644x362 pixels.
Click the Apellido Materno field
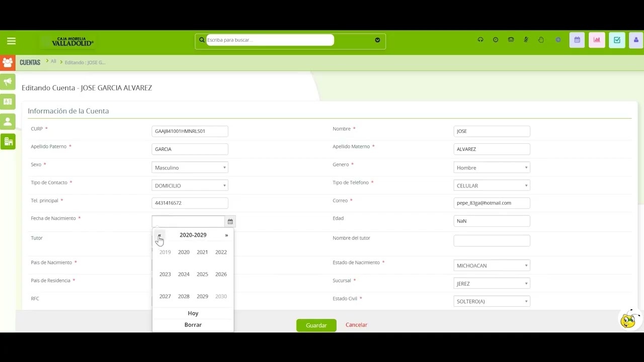point(492,149)
